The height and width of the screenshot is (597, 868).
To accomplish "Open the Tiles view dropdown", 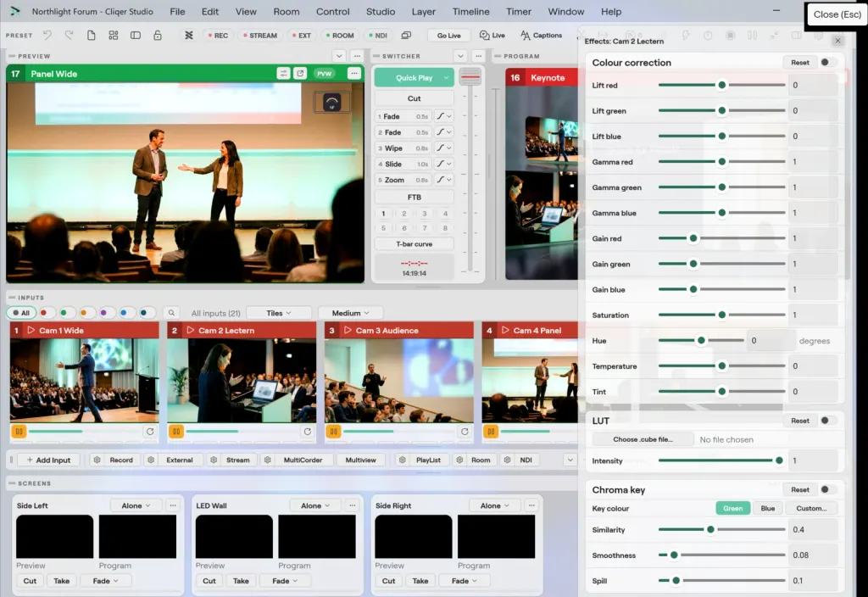I will click(278, 313).
